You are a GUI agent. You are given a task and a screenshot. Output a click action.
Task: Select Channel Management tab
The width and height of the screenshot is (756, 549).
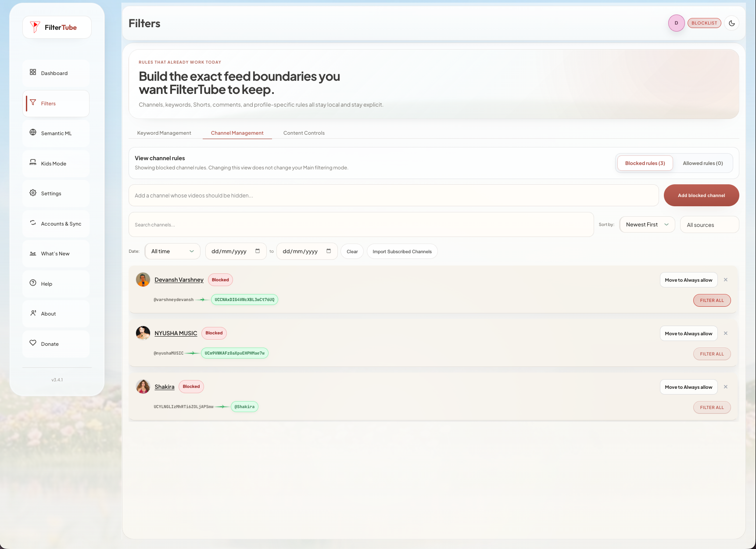pos(237,133)
